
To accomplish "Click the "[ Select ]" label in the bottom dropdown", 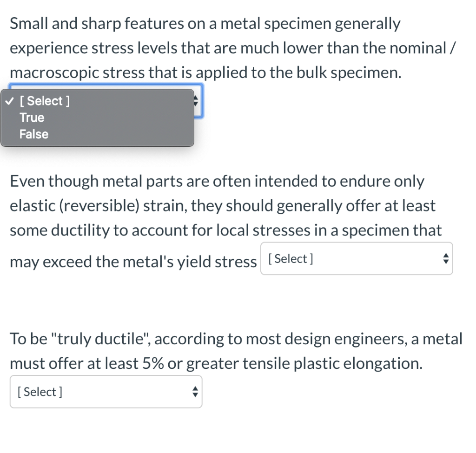I will (x=39, y=392).
